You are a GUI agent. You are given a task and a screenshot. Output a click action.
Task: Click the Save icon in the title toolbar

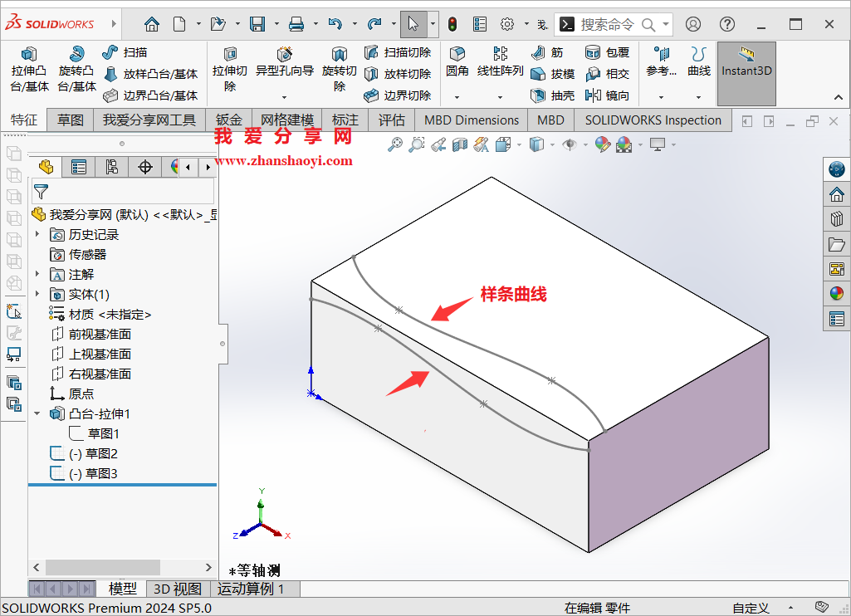pos(257,24)
